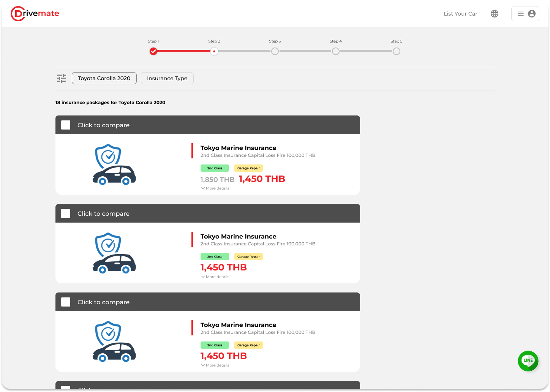Click the struck-through 1,850 THB price

(217, 180)
